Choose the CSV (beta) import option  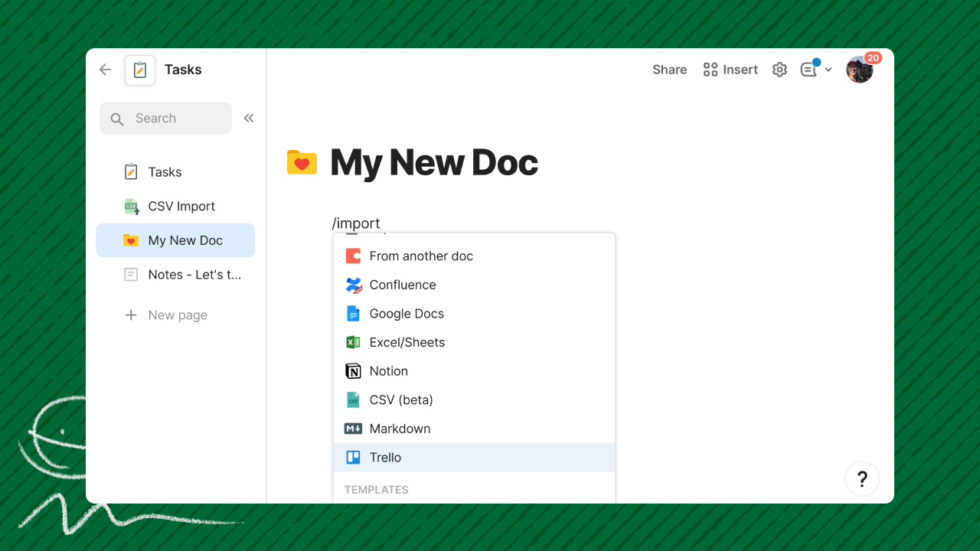click(475, 399)
